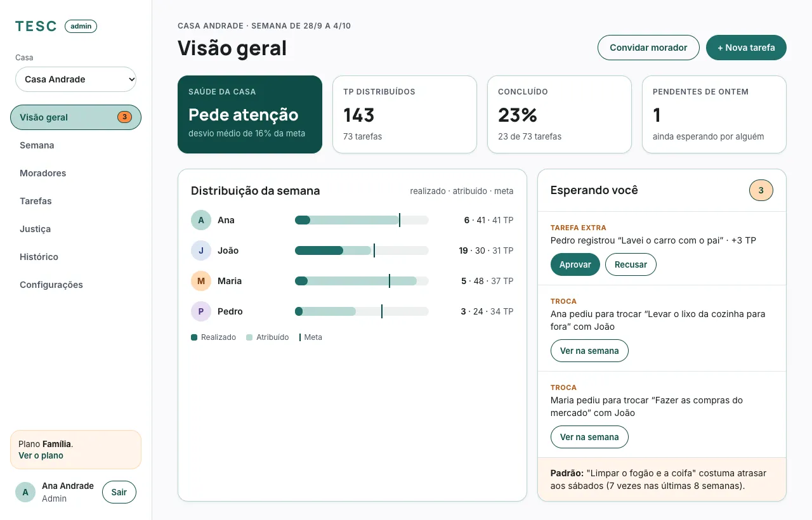Click João's weekly progress bar
This screenshot has width=812, height=520.
click(362, 250)
